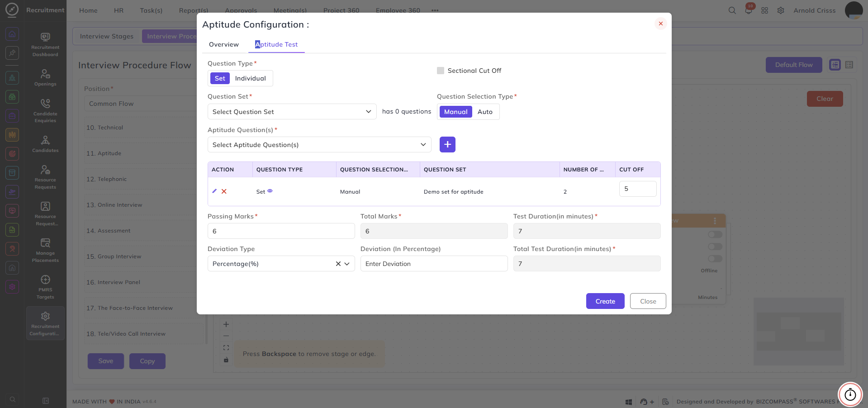Image resolution: width=868 pixels, height=408 pixels.
Task: Click the support headset icon in the footer
Action: 644,402
